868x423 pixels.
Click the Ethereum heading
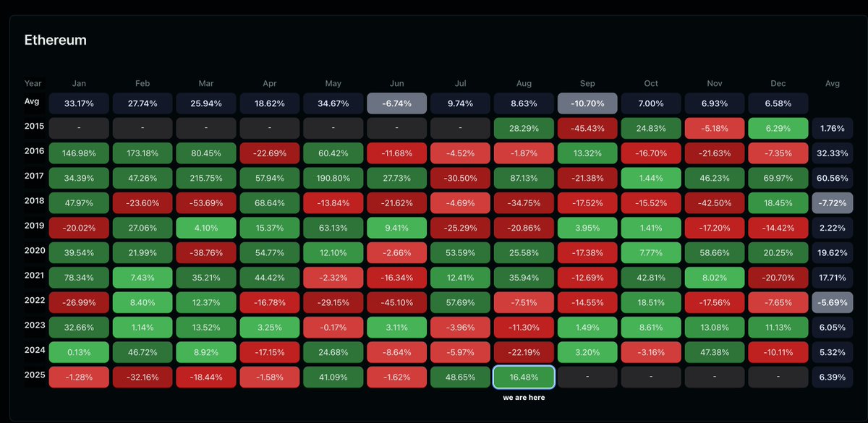point(56,40)
